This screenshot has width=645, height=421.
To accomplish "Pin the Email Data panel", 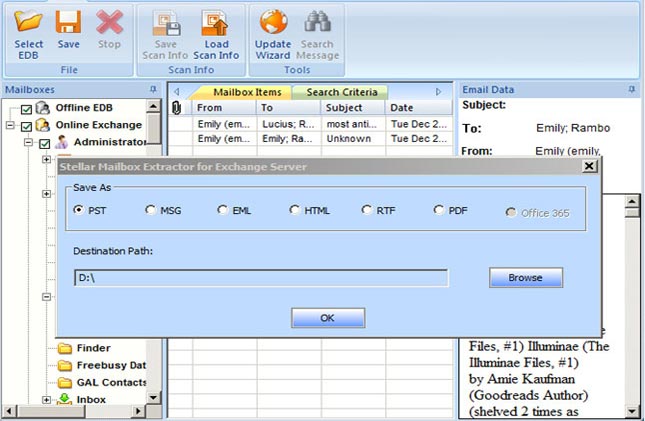I will tap(631, 89).
